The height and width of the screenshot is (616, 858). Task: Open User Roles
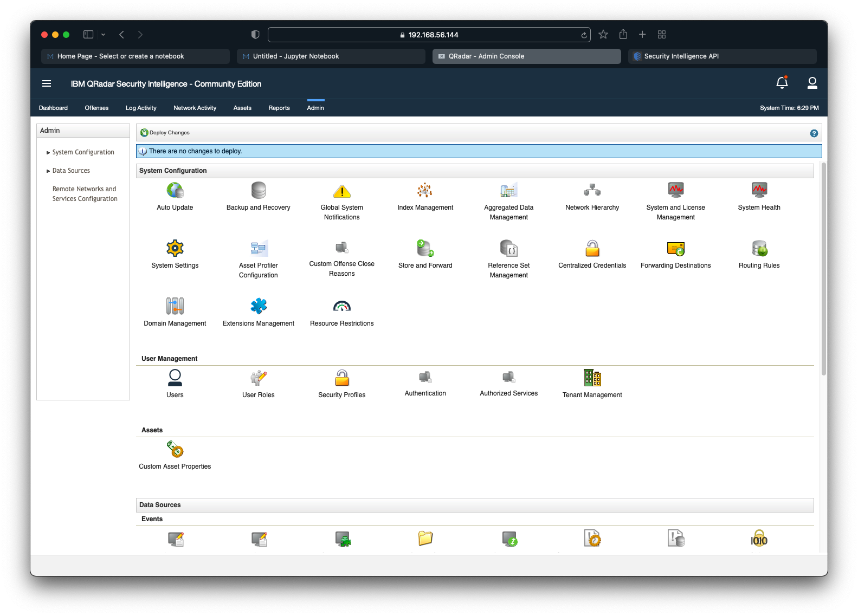(x=259, y=378)
